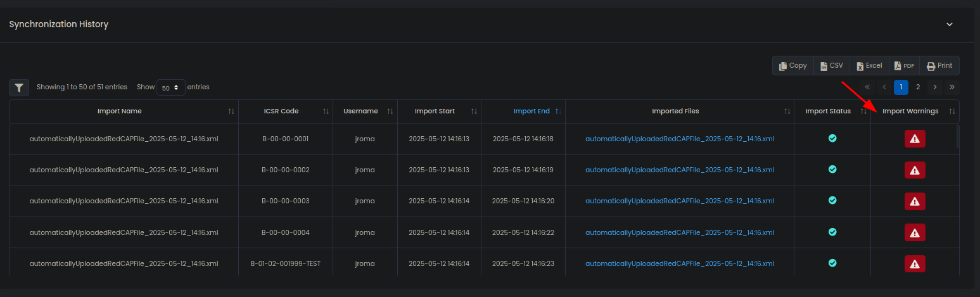The width and height of the screenshot is (980, 297).
Task: Jump to the last page of results
Action: (x=951, y=87)
